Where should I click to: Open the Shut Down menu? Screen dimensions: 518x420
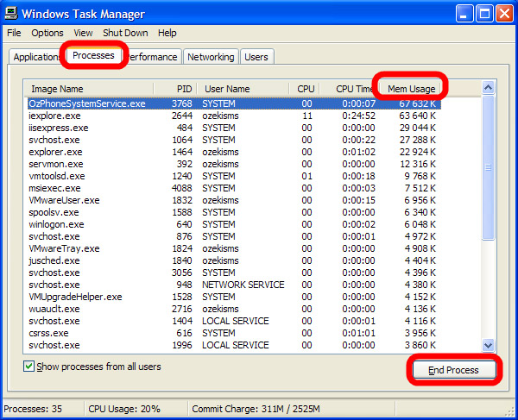tap(125, 33)
